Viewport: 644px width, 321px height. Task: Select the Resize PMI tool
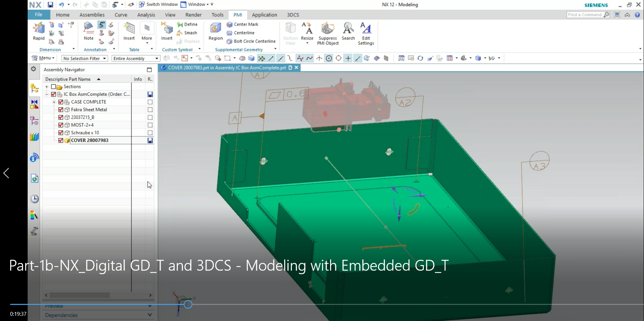coord(307,33)
